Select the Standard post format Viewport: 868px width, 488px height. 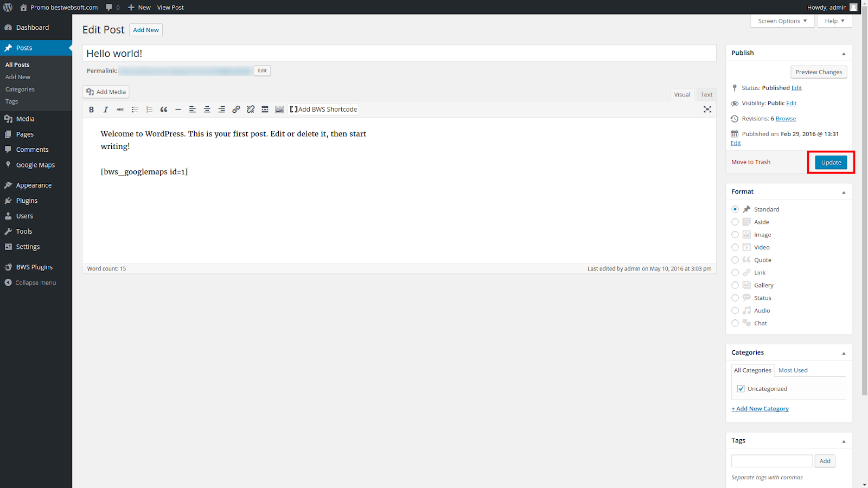pyautogui.click(x=735, y=209)
